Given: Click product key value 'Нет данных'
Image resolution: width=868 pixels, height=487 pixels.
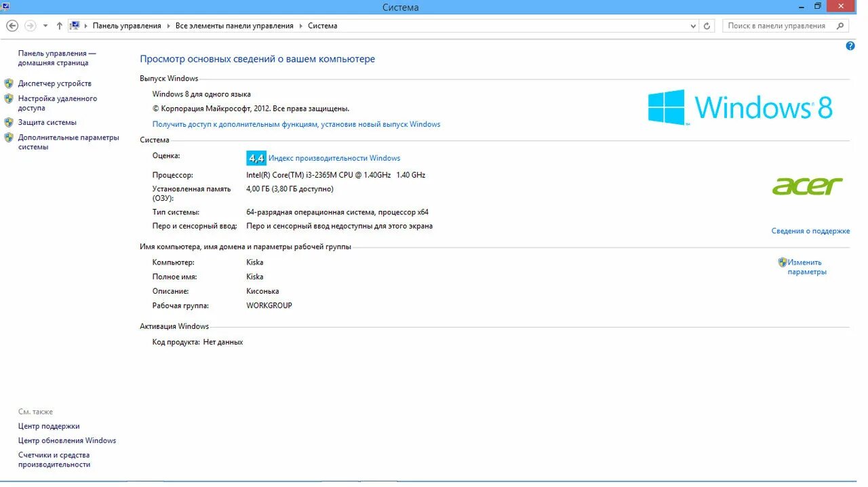Looking at the screenshot, I should (223, 343).
